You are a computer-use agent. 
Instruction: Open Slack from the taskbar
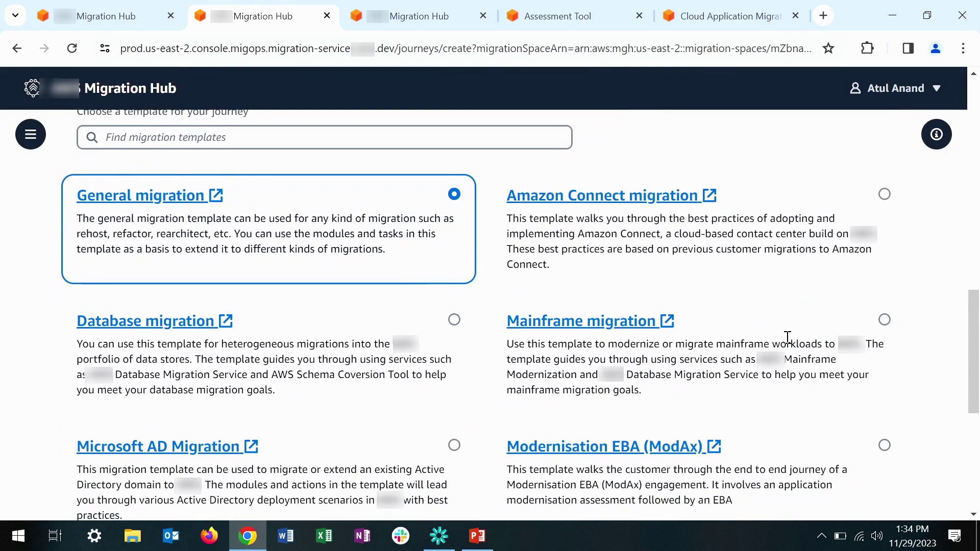pos(401,536)
